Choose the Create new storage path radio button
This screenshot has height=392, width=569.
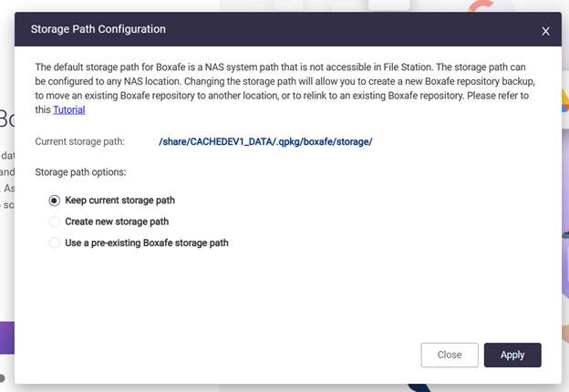click(x=55, y=222)
